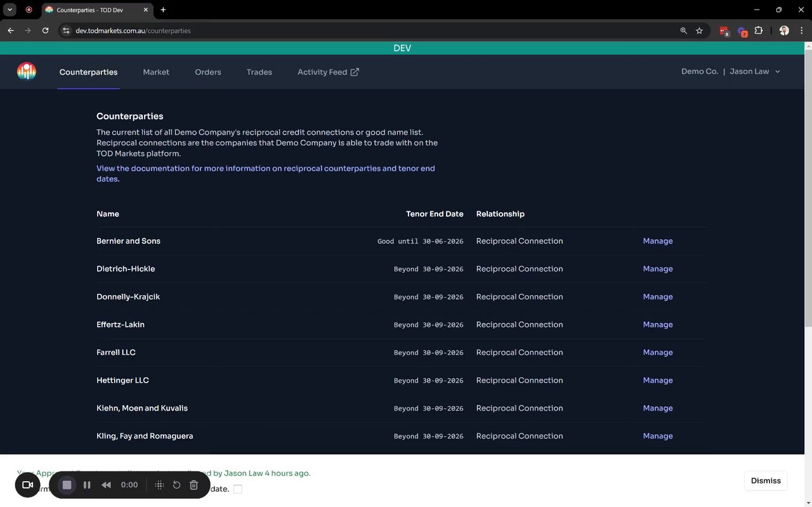Select 'Good until 30-06-2026' tenor date

[x=421, y=242]
